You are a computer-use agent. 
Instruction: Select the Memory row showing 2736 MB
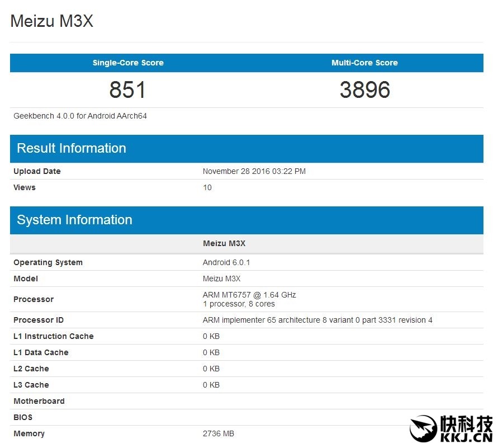(218, 433)
